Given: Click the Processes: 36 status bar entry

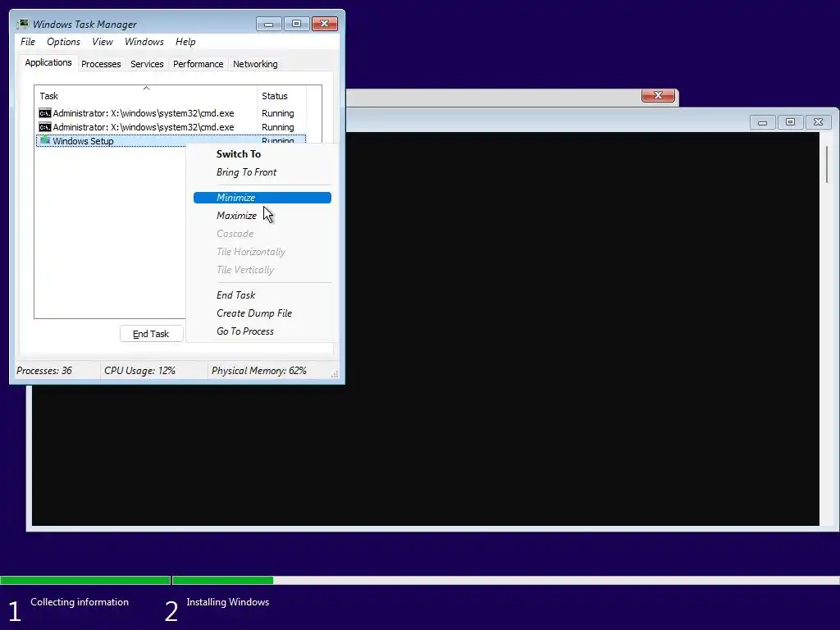Looking at the screenshot, I should [x=44, y=371].
